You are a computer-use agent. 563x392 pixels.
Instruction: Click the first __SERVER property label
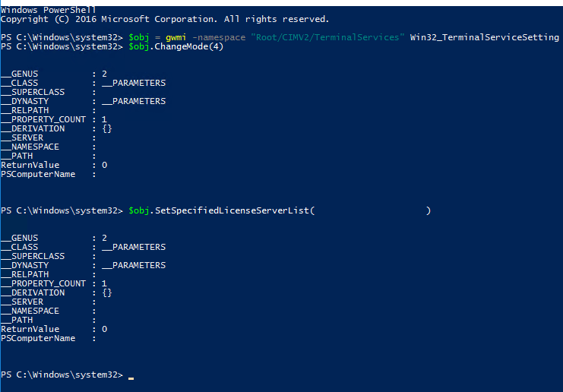[x=23, y=138]
